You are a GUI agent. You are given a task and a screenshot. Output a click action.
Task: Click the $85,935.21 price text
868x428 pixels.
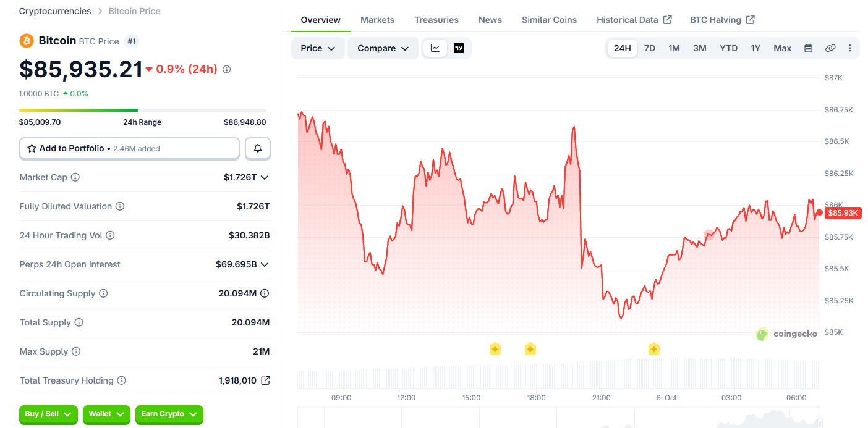click(81, 69)
